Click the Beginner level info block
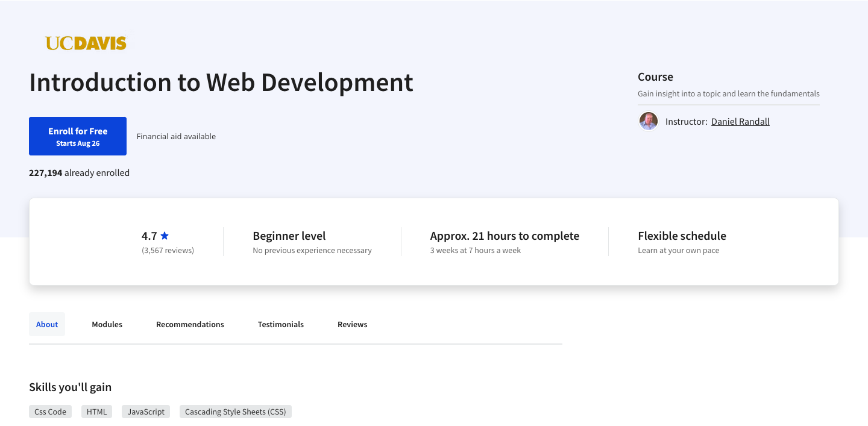 click(x=289, y=236)
